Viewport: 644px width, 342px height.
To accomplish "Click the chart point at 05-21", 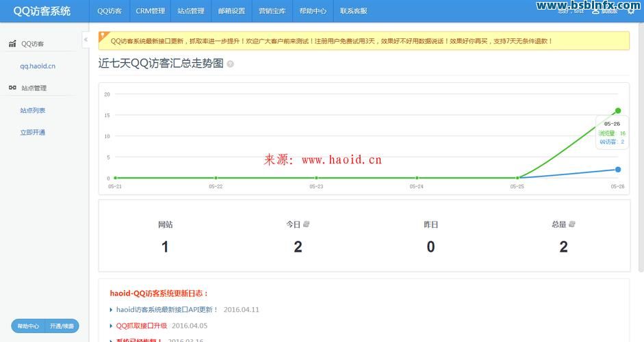I will 116,178.
